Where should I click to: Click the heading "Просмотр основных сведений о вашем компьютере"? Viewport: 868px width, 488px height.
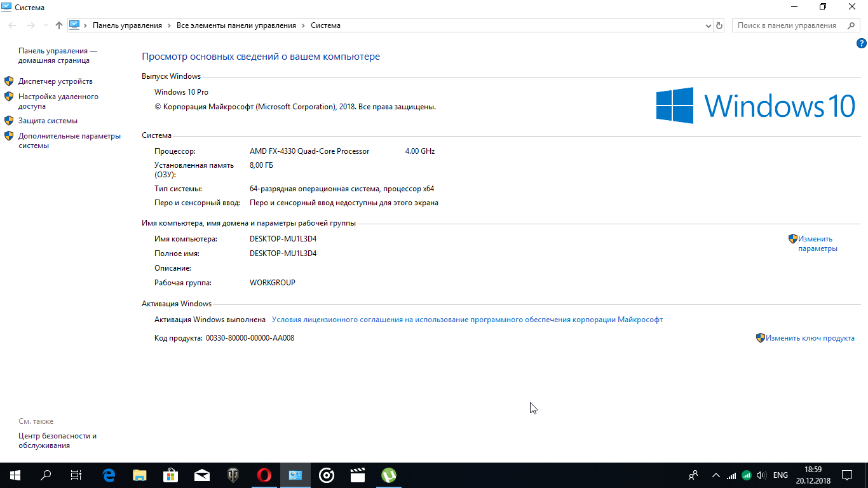click(x=261, y=57)
